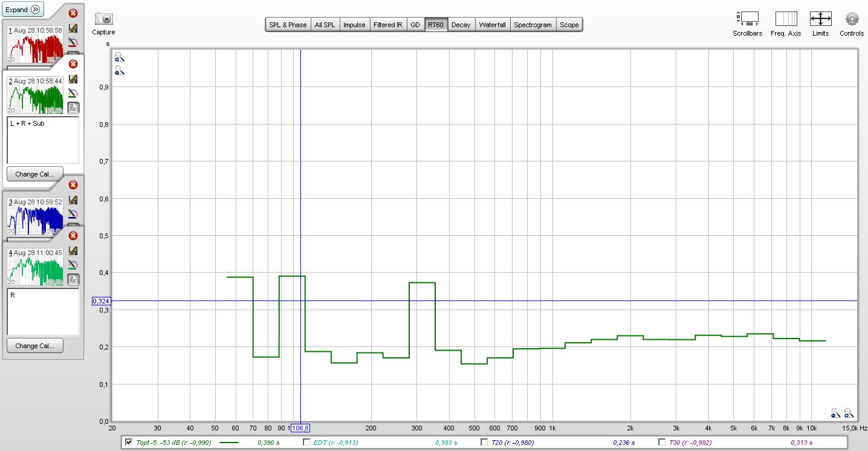Remove measurement 2 with its red X

[x=73, y=63]
